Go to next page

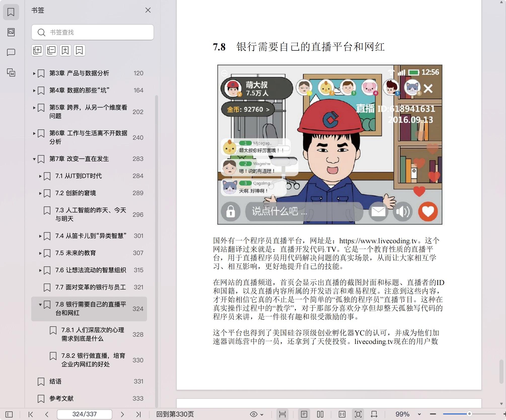pyautogui.click(x=122, y=414)
